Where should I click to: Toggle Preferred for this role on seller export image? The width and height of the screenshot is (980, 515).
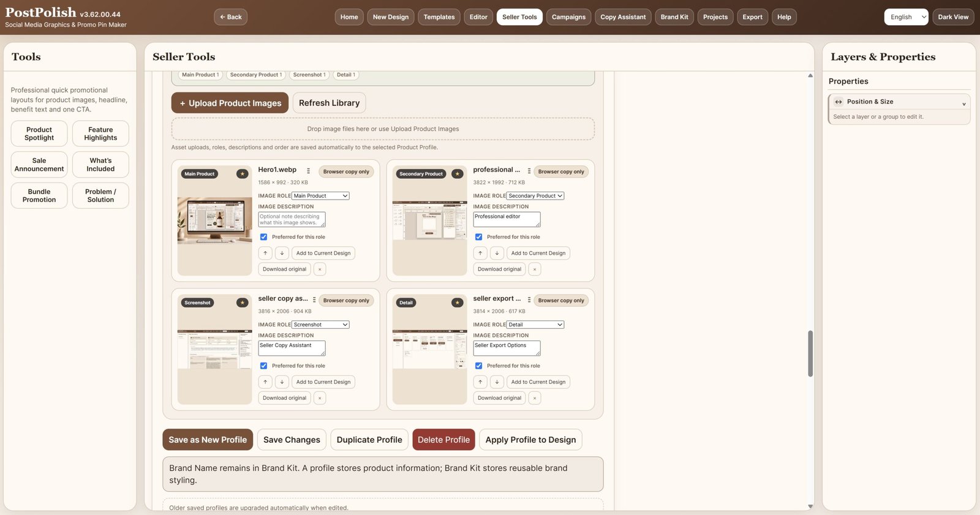pos(478,366)
